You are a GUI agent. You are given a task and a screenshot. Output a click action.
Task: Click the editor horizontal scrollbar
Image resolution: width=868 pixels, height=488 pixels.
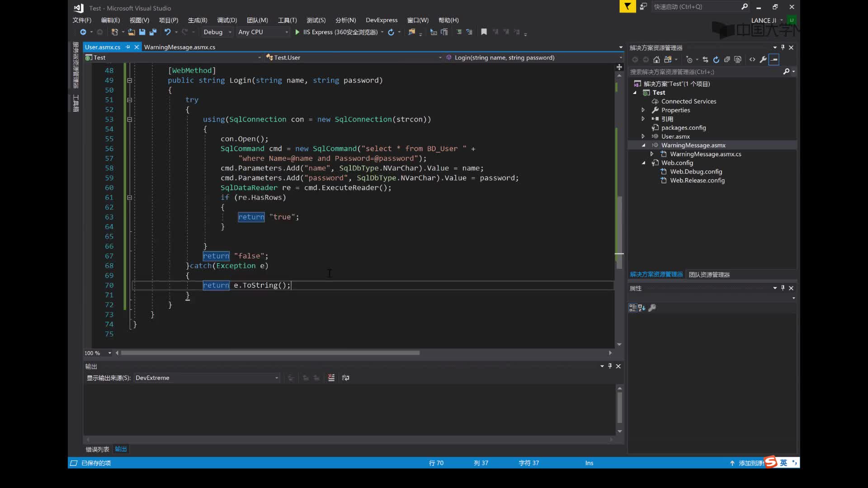click(x=270, y=353)
